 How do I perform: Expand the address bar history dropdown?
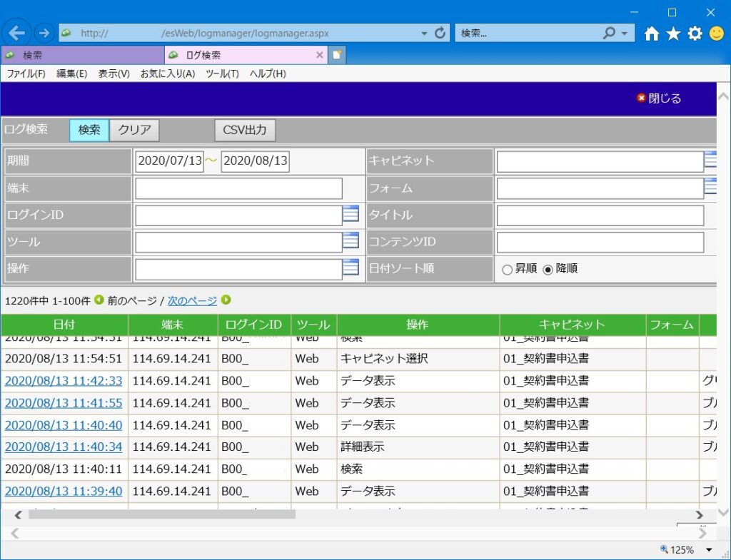(424, 34)
